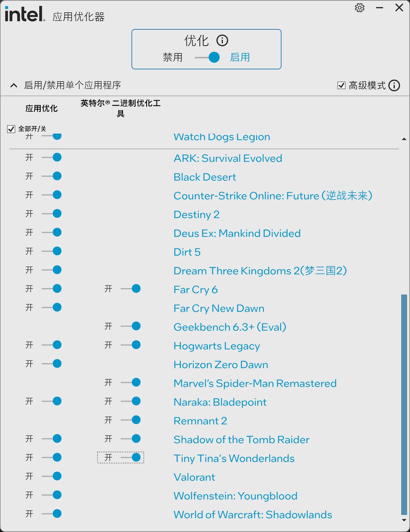Collapse the 启用/禁用单个应用程序 section

[x=14, y=85]
